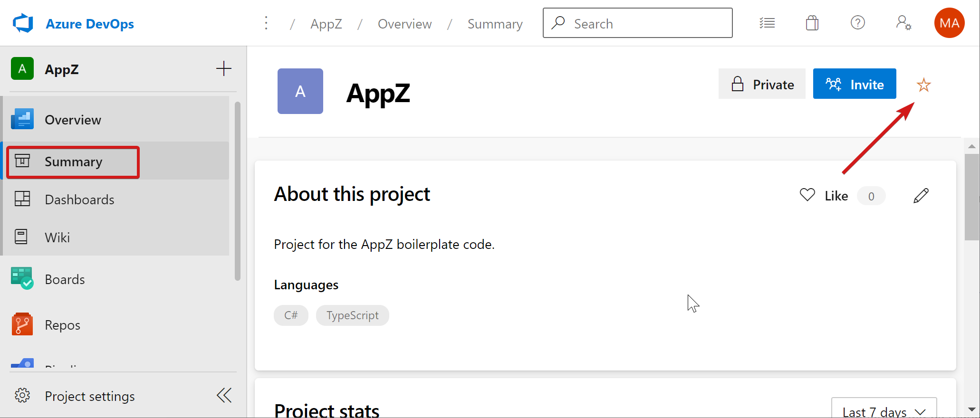Click the Wiki book icon

(21, 237)
